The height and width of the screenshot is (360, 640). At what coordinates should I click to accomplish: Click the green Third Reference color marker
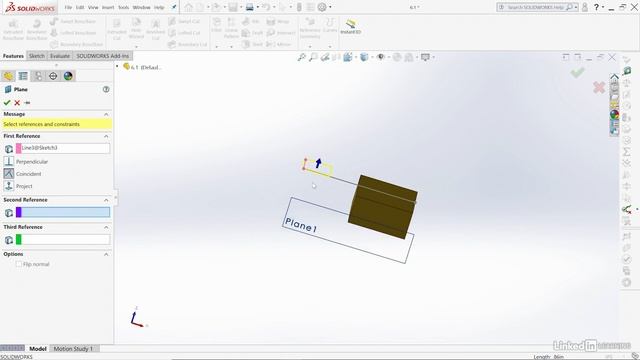tap(18, 239)
